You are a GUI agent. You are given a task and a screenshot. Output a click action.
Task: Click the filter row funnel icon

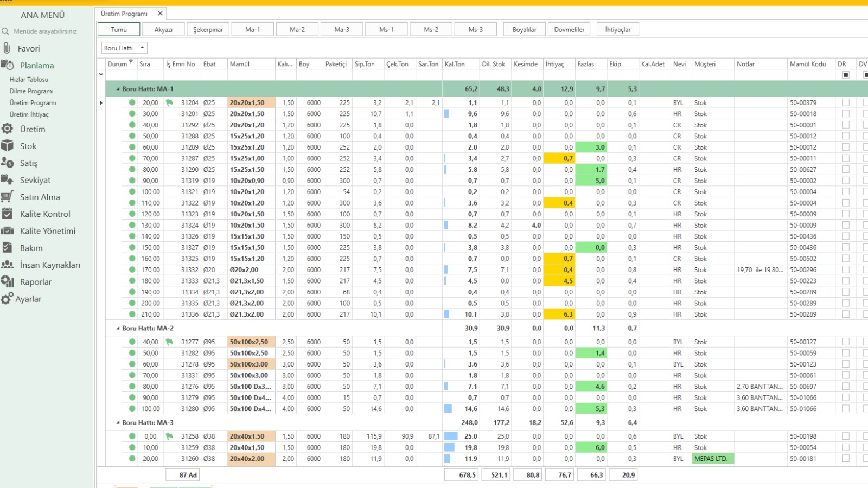pos(101,75)
